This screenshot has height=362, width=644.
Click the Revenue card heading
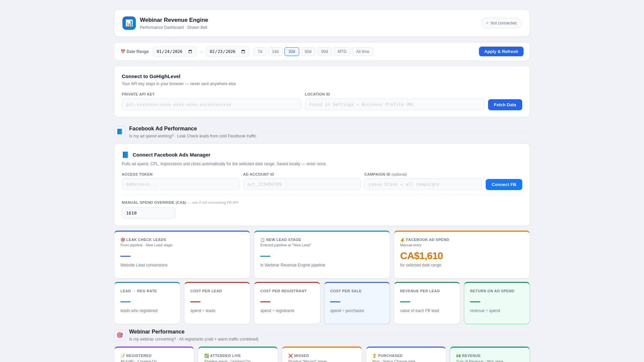pos(468,356)
